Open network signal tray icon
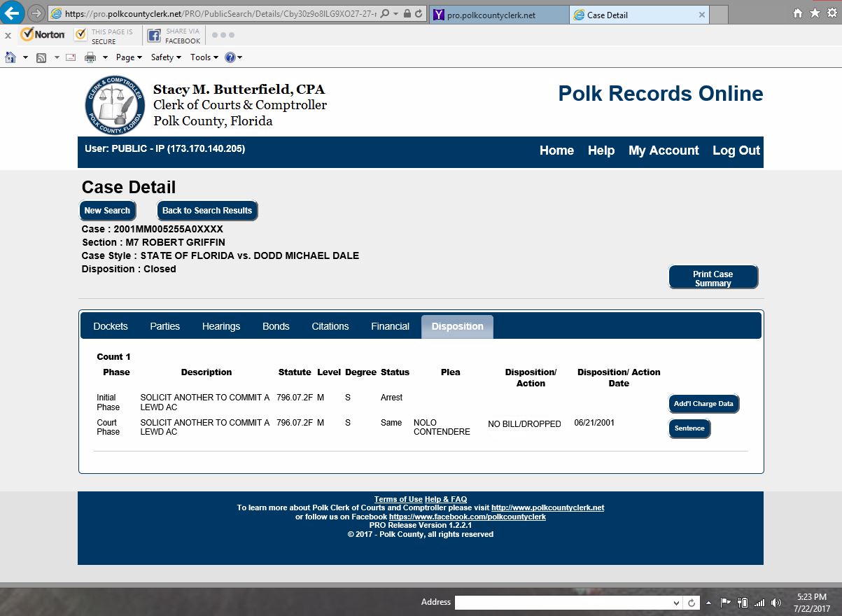This screenshot has width=842, height=616. pos(759,602)
